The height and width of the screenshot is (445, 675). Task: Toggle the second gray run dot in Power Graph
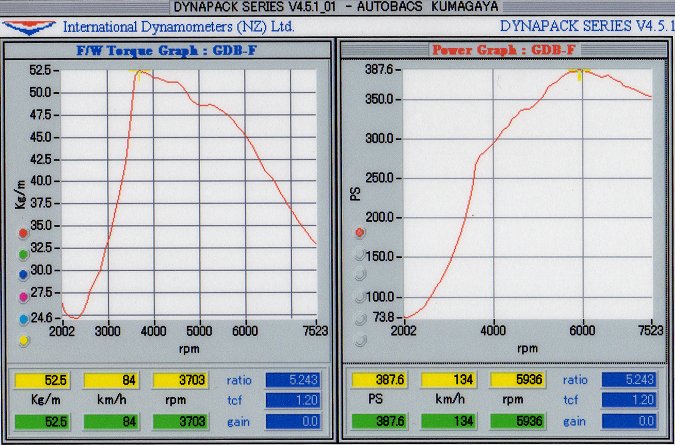(x=360, y=274)
